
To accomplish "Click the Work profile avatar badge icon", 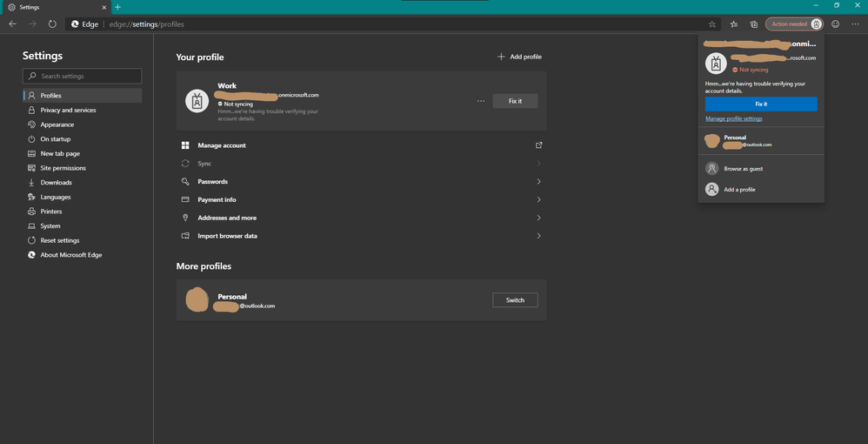I will coord(197,101).
